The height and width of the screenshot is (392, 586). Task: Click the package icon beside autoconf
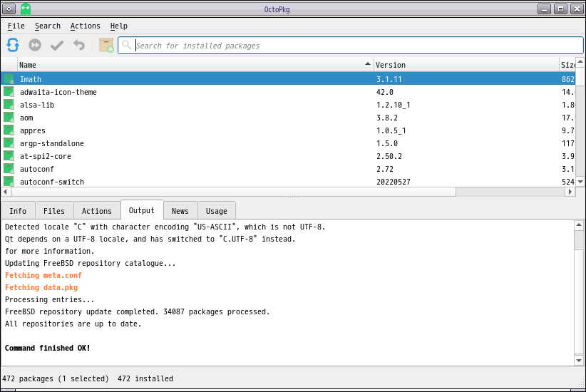click(x=9, y=168)
